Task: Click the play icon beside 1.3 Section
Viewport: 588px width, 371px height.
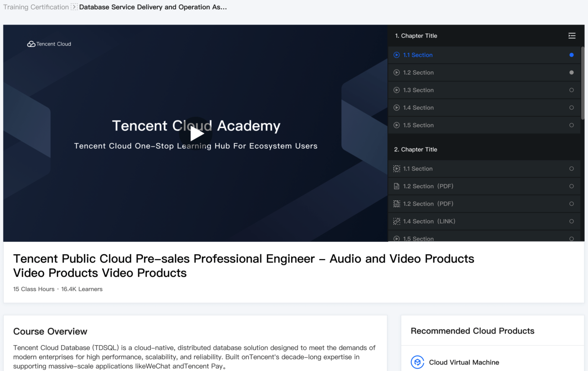Action: [397, 90]
